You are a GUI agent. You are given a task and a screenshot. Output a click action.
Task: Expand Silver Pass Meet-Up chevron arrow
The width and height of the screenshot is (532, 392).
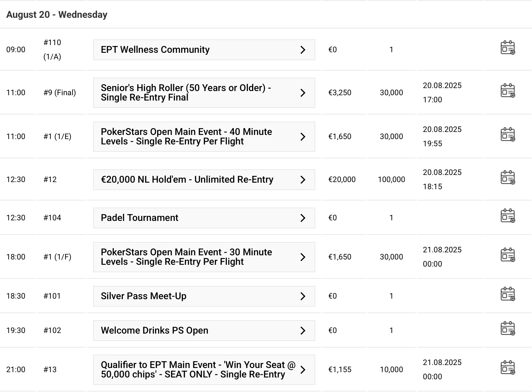tap(303, 296)
